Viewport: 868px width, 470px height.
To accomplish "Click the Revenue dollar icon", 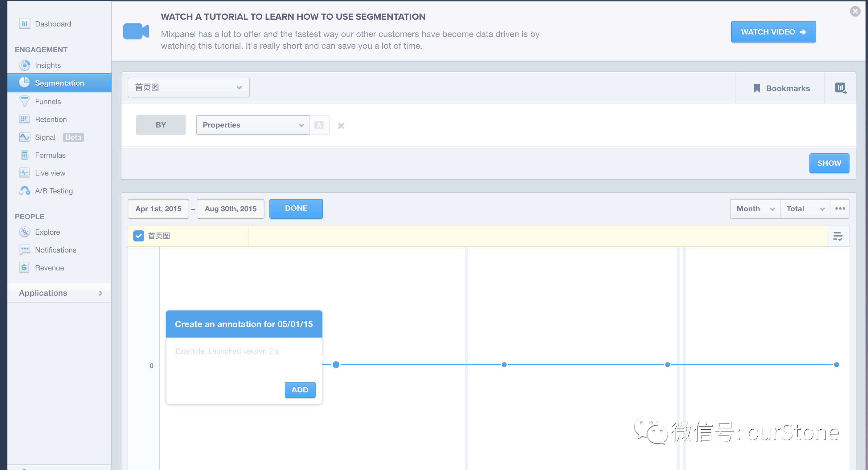I will pos(24,268).
